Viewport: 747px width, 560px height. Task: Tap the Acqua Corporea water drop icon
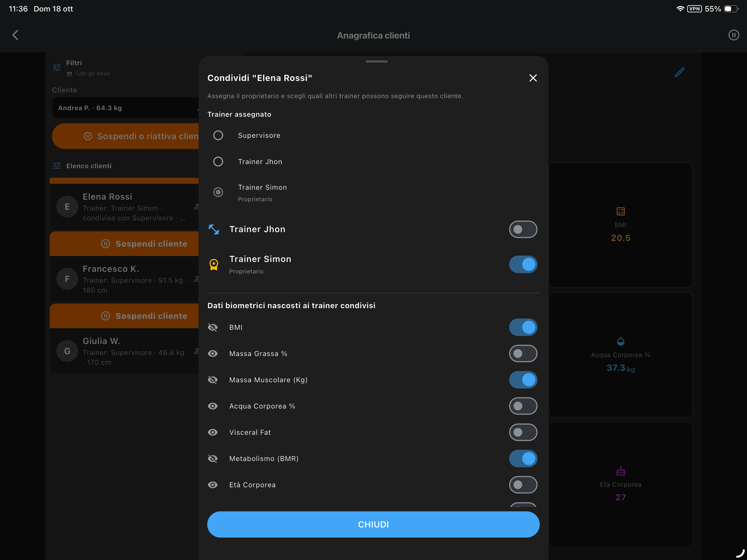pyautogui.click(x=621, y=341)
